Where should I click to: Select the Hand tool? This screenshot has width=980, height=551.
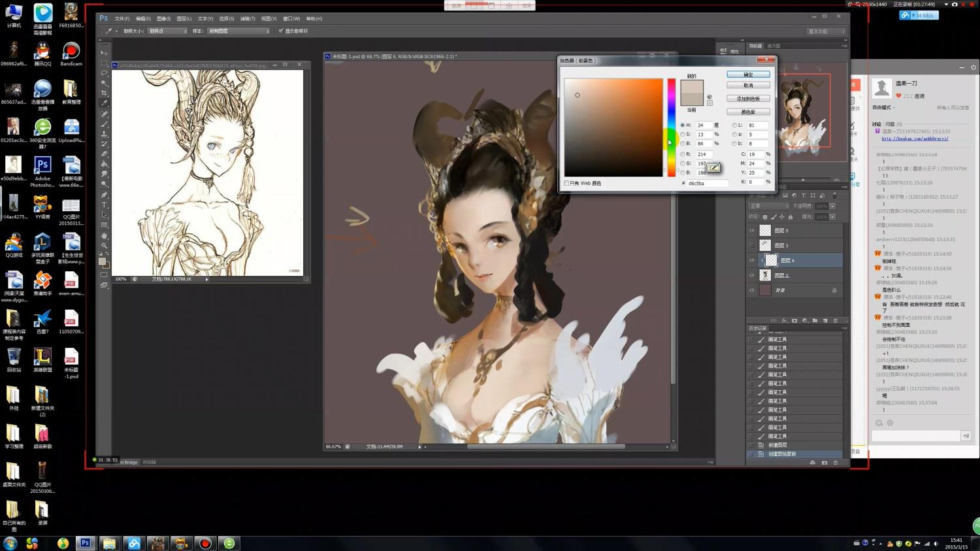104,236
